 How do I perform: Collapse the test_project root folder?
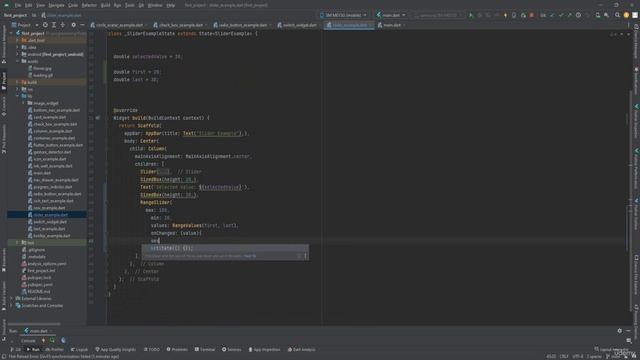pyautogui.click(x=12, y=33)
